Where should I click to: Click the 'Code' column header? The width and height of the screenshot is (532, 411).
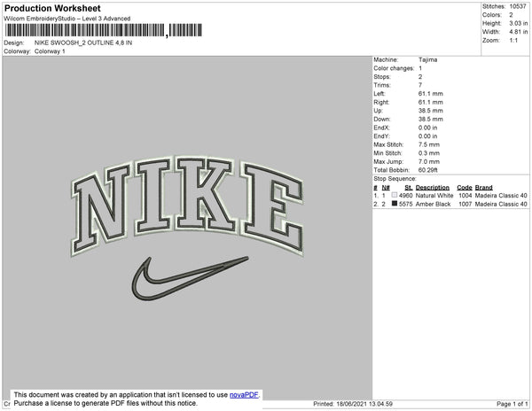(x=464, y=188)
